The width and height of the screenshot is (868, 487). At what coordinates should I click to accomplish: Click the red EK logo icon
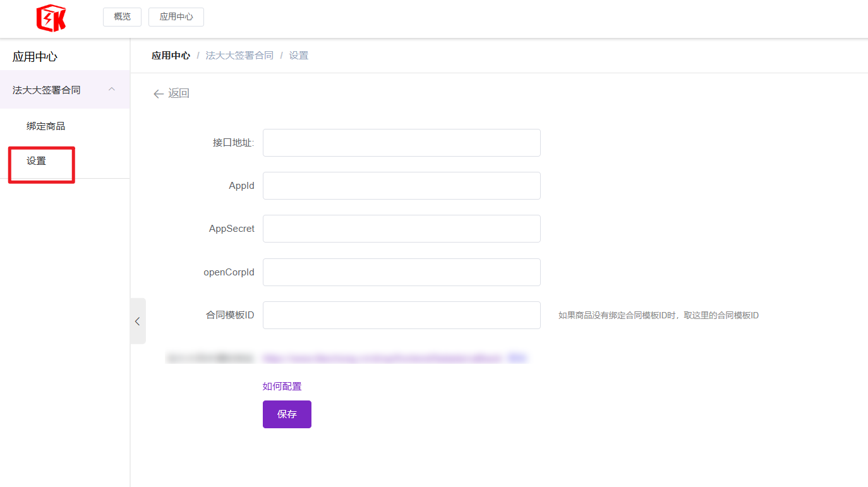pyautogui.click(x=51, y=18)
